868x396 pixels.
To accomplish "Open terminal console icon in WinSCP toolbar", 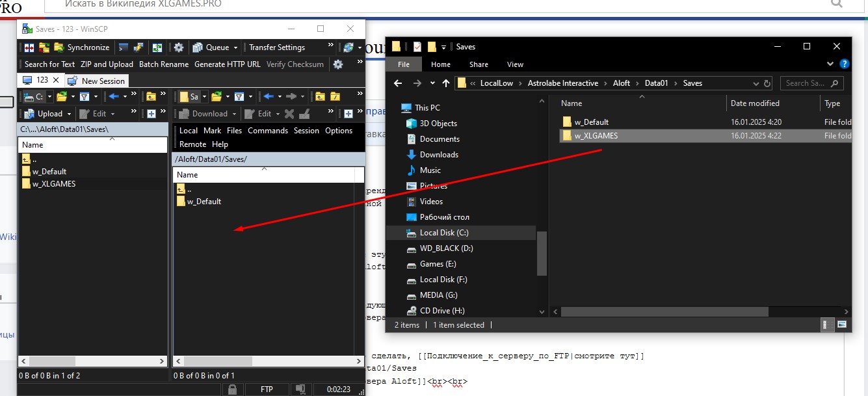I will pos(124,47).
